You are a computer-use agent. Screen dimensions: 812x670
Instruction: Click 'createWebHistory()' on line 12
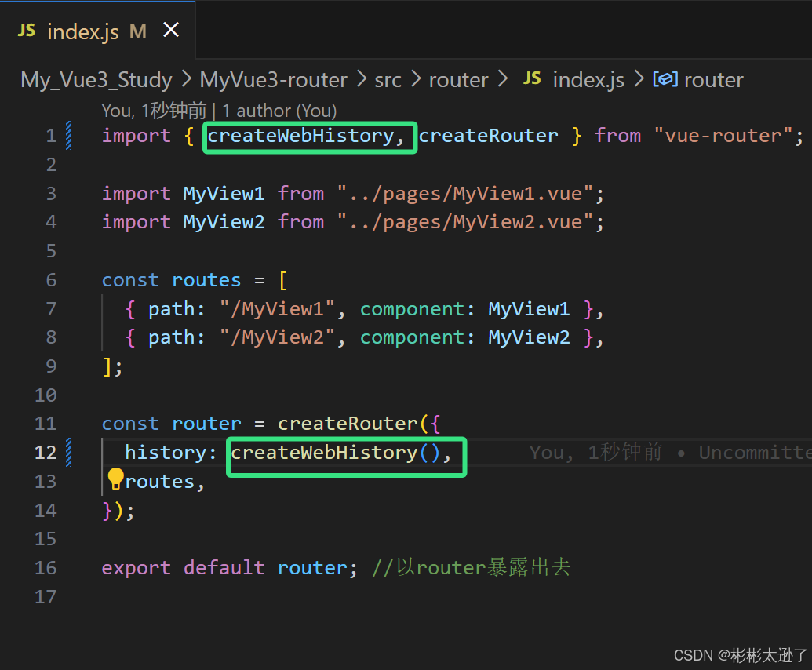[336, 453]
